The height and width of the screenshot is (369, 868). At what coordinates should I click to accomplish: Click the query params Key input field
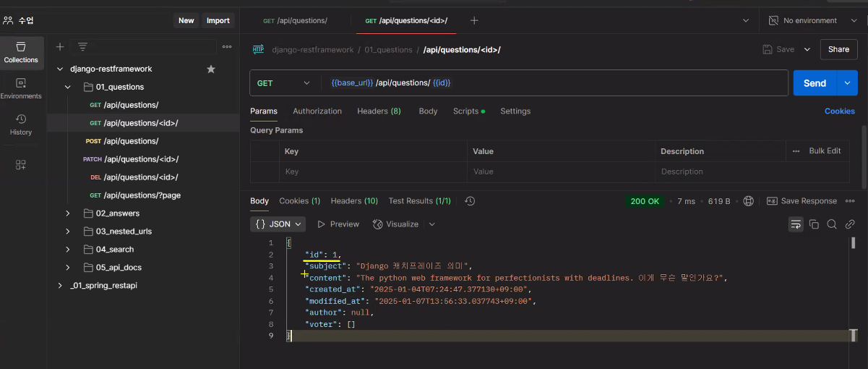pyautogui.click(x=372, y=171)
